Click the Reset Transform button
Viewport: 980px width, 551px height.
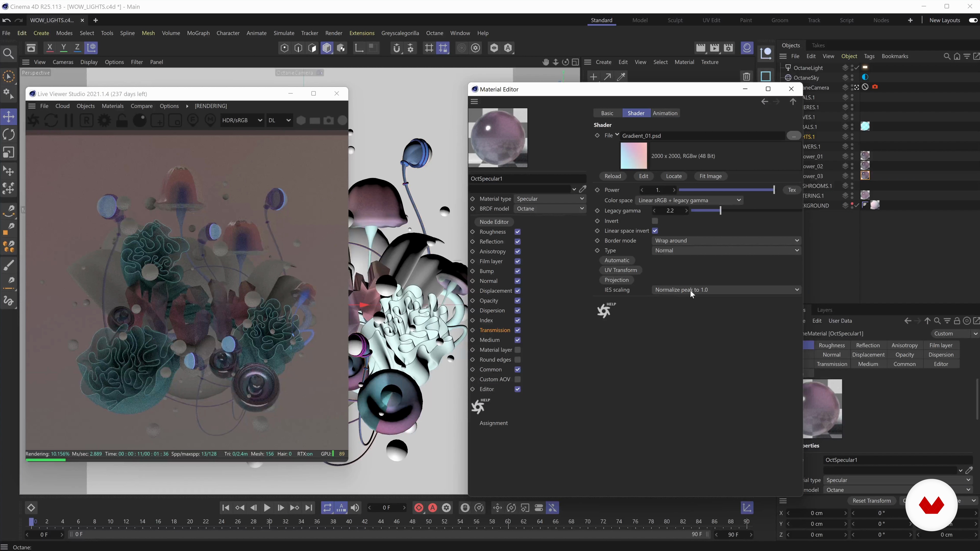[x=872, y=501]
